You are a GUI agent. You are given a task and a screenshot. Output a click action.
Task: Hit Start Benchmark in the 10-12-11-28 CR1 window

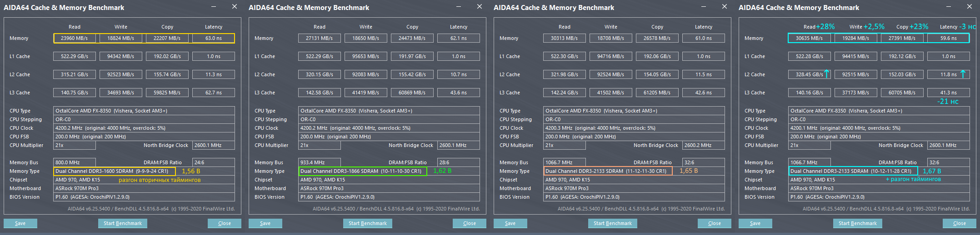pos(858,223)
